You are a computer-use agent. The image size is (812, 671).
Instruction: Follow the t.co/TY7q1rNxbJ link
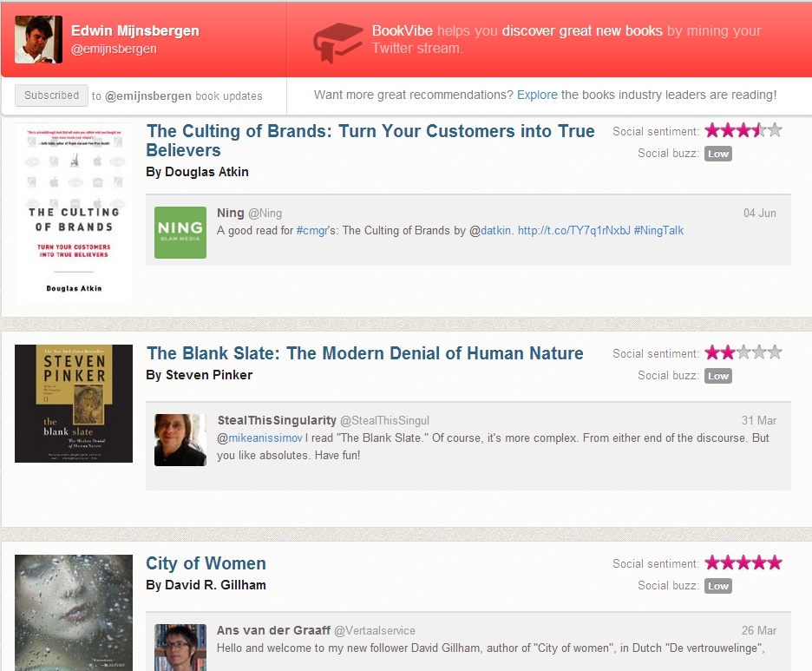(x=573, y=231)
